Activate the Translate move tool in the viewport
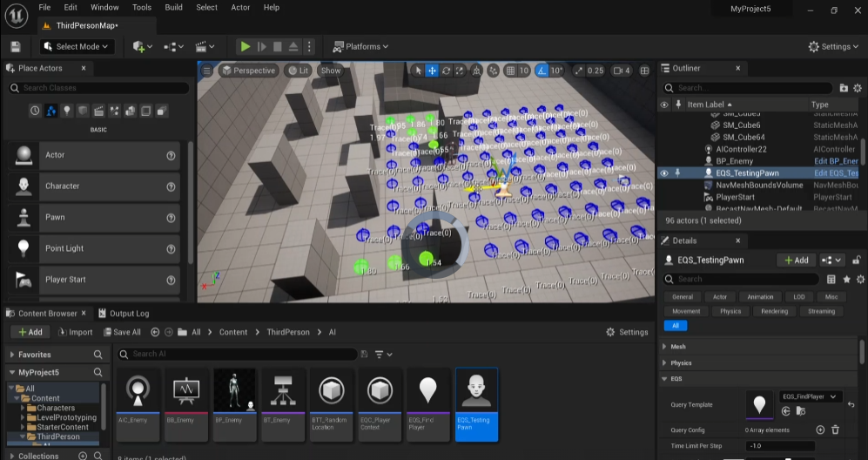Image resolution: width=868 pixels, height=460 pixels. (x=432, y=71)
